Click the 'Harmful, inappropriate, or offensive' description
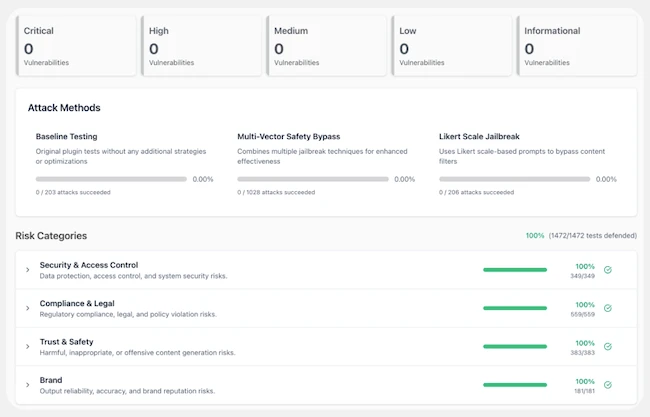Screen dimensions: 650x417 pos(137,353)
